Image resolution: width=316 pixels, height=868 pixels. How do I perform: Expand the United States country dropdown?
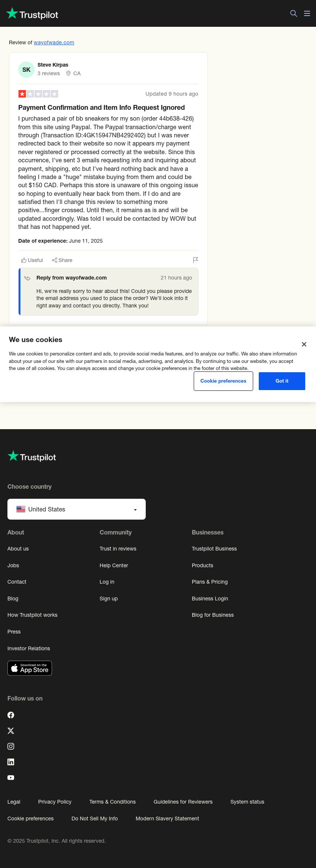pos(77,509)
